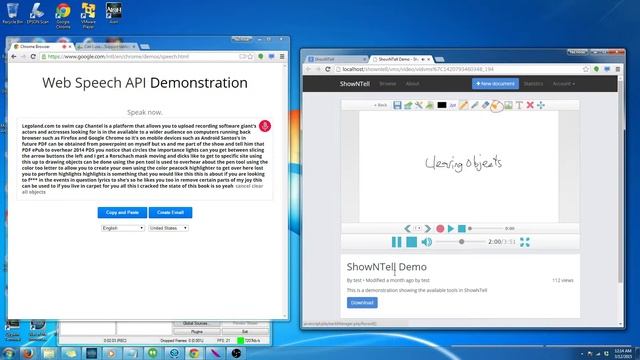Image resolution: width=640 pixels, height=360 pixels.
Task: Switch to the Chrome Browser tab in left window
Action: coord(42,47)
